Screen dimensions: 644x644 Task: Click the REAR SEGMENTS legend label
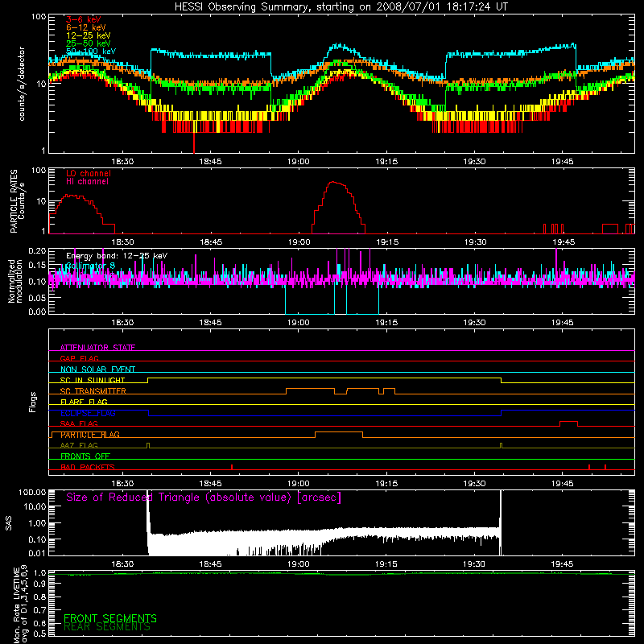(107, 627)
